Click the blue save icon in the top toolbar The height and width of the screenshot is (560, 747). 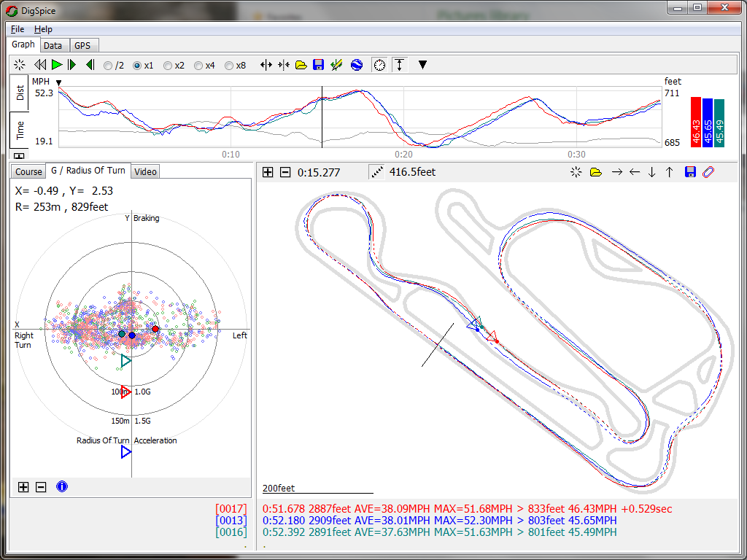318,65
